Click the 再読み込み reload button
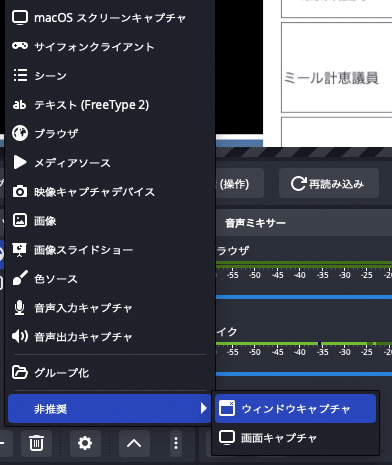 329,183
